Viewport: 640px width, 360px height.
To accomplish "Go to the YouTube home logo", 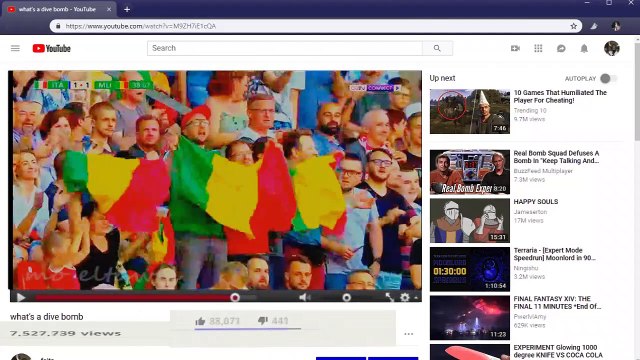I will (x=51, y=48).
